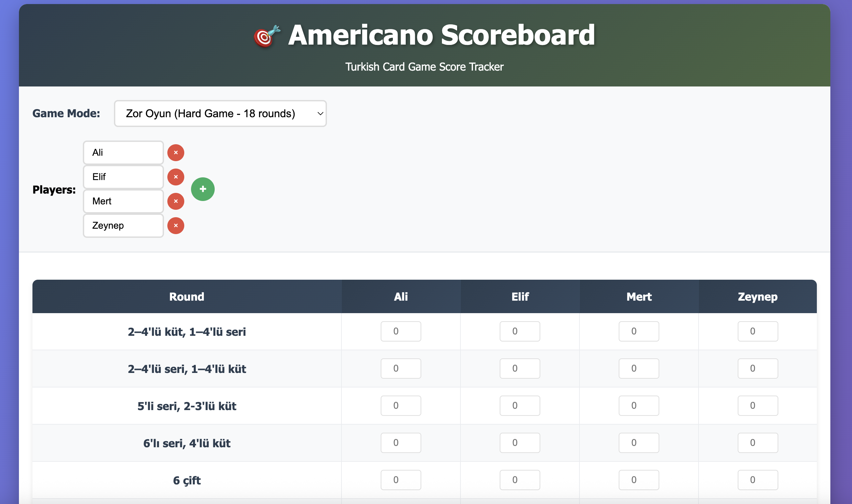
Task: Select the Zor Oyun combo box
Action: 220,114
